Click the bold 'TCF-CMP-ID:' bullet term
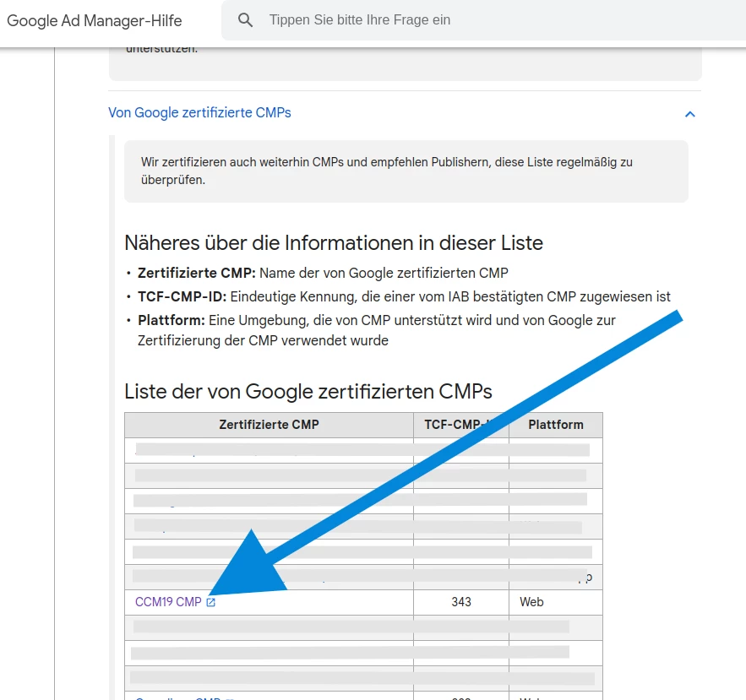The width and height of the screenshot is (746, 700). point(182,296)
